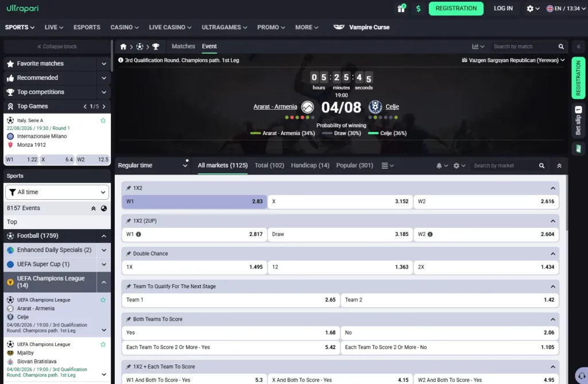Expand UEFA Super Cup (1)
This screenshot has width=588, height=384.
(104, 265)
